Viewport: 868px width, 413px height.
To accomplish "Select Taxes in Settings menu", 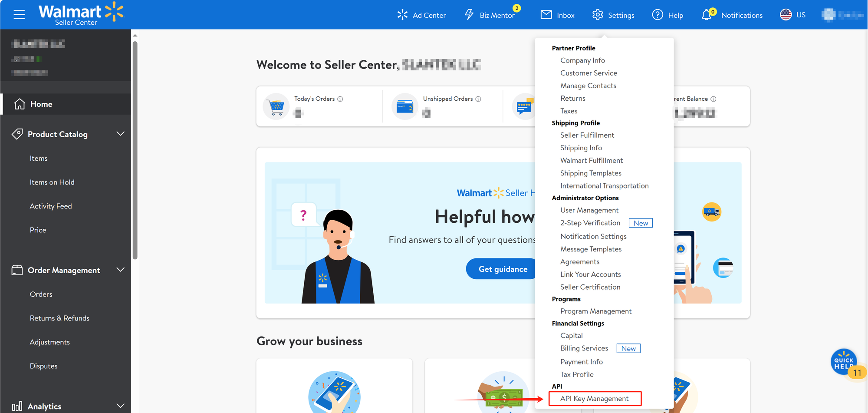I will click(569, 111).
